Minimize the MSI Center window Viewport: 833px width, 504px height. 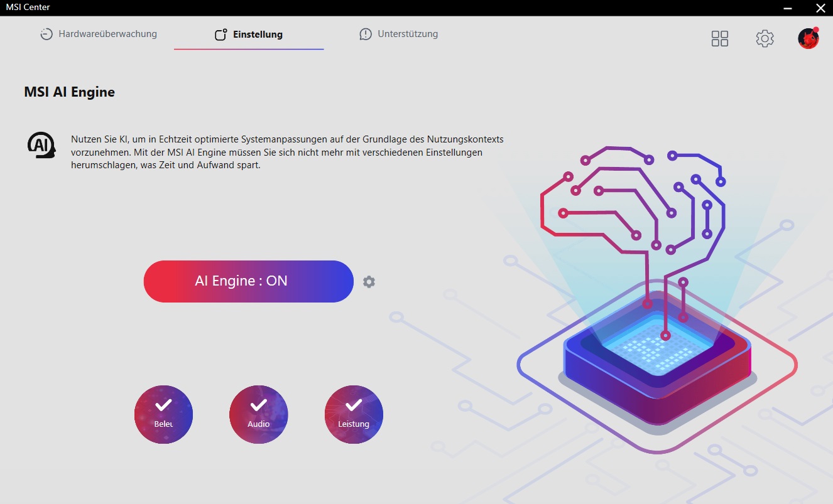click(x=788, y=8)
